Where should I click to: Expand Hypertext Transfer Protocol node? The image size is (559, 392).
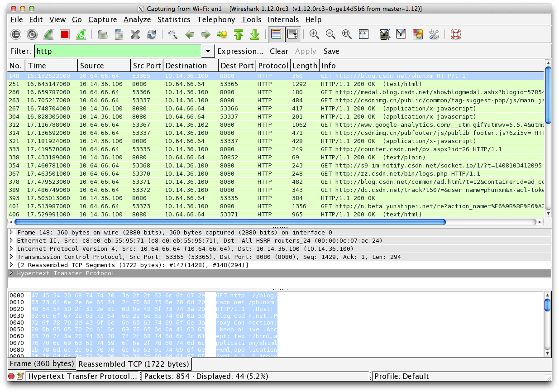[12, 273]
